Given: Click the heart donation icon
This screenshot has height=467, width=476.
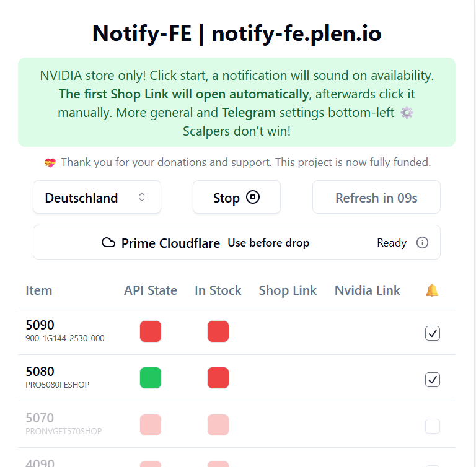Looking at the screenshot, I should point(50,163).
